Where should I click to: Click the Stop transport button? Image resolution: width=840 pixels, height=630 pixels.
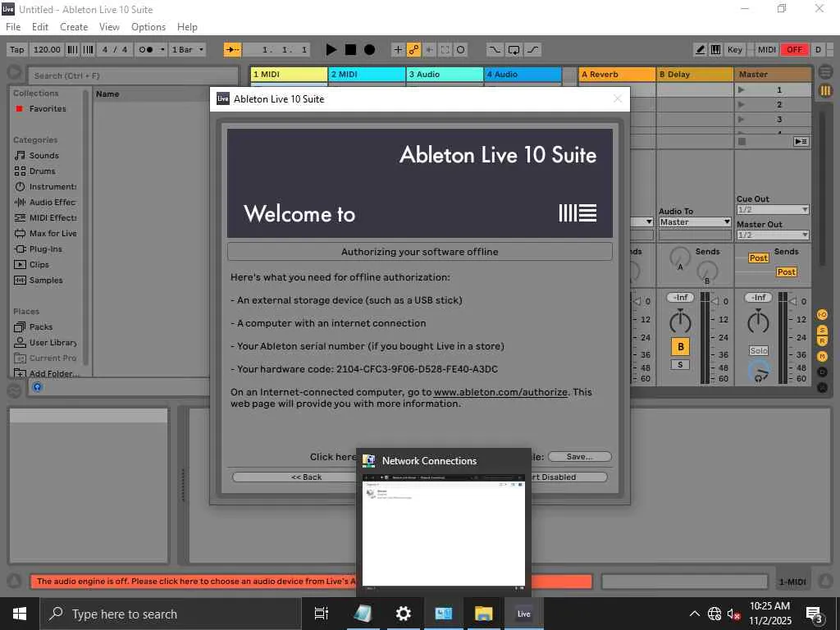click(x=350, y=50)
